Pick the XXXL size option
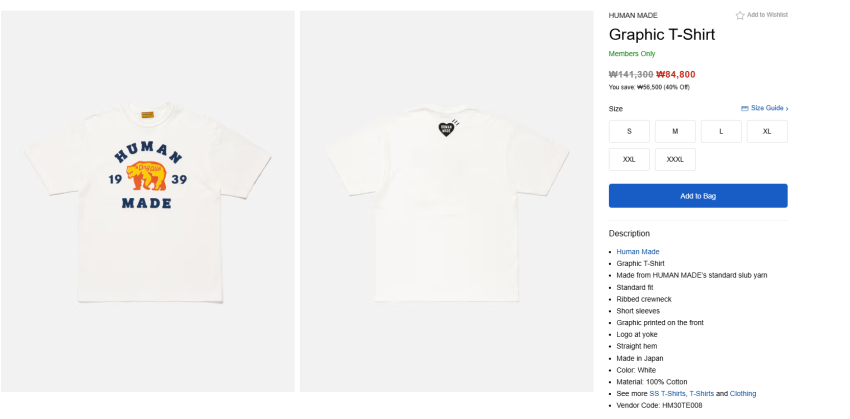Image resolution: width=850 pixels, height=419 pixels. coord(675,159)
